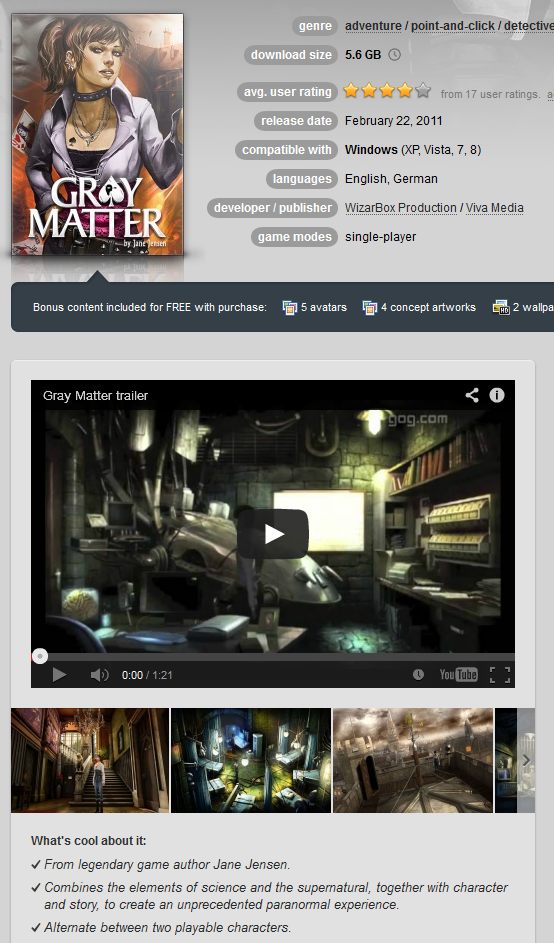Open the Watch Later clock icon
554x943 pixels.
418,675
